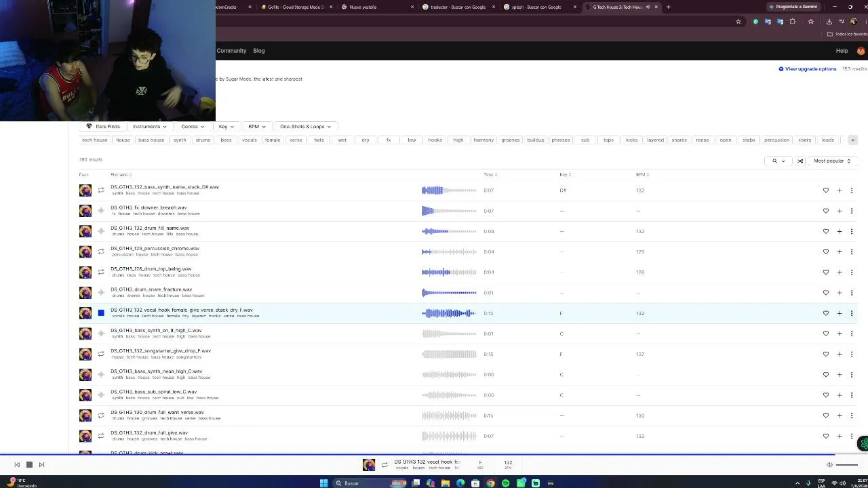The image size is (868, 488).
Task: Skip to next sample in player bar
Action: coord(41,464)
